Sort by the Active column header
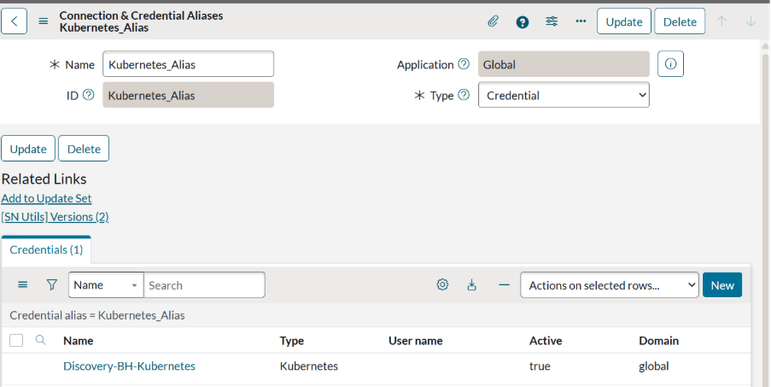Image resolution: width=771 pixels, height=387 pixels. point(545,340)
